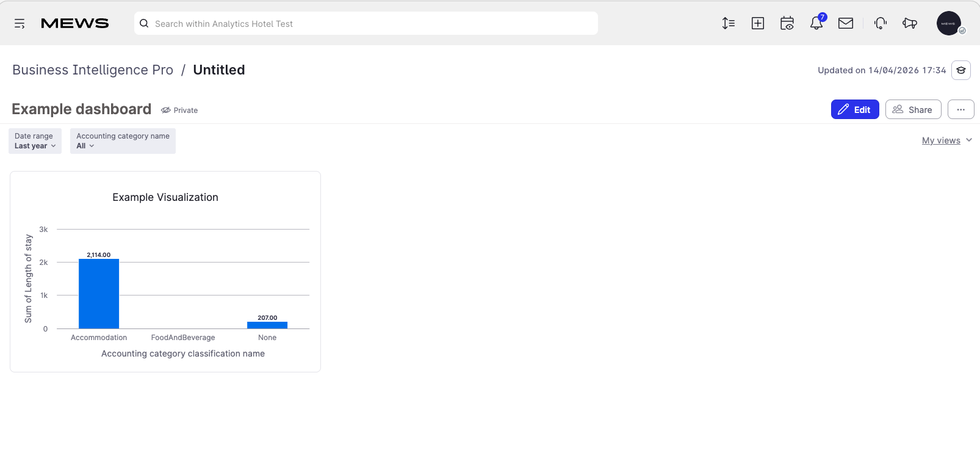Click the 2k y-axis tick label
Screen dimensions: 980x475
click(x=43, y=263)
